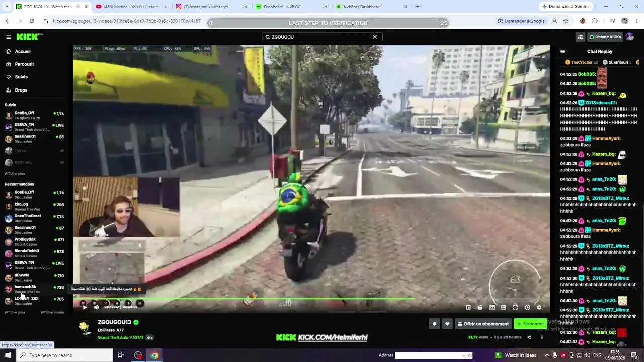Screen dimensions: 644x362
Task: Seek on the green video progress bar
Action: pos(311,299)
